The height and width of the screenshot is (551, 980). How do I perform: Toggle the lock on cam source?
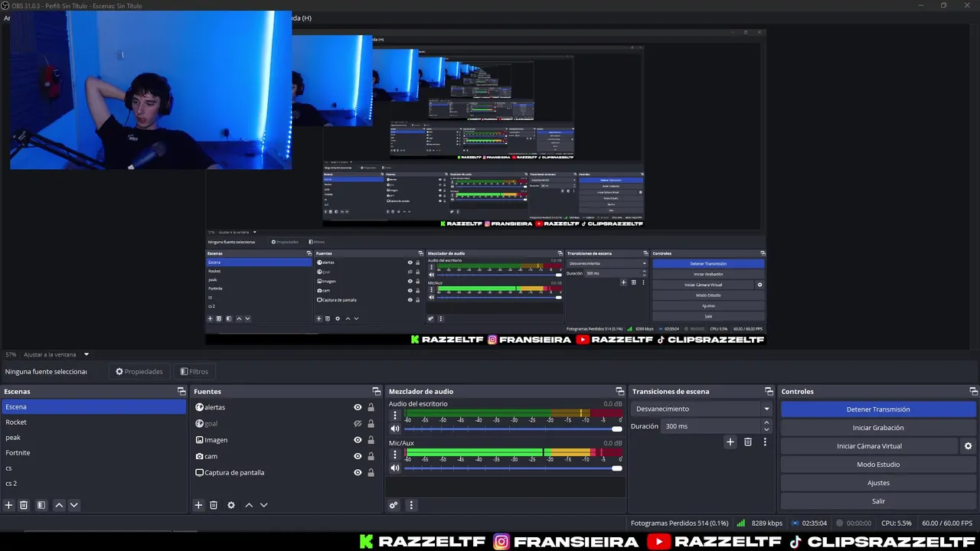pos(371,456)
